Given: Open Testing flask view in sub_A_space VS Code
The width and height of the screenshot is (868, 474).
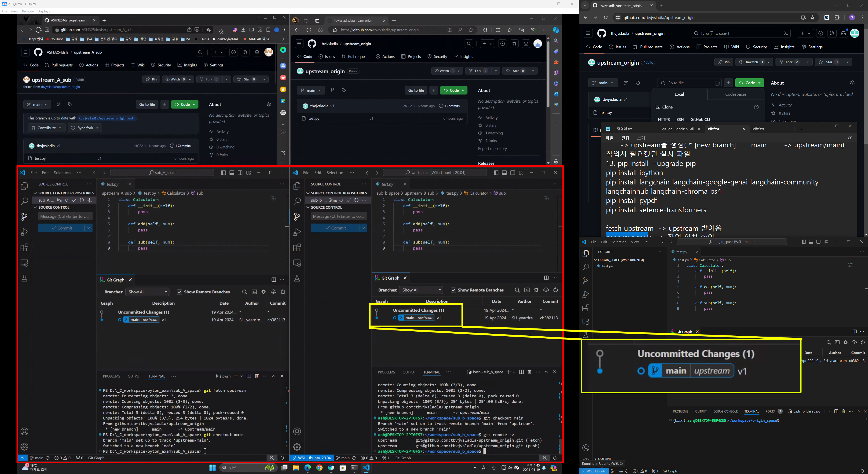Looking at the screenshot, I should point(24,278).
